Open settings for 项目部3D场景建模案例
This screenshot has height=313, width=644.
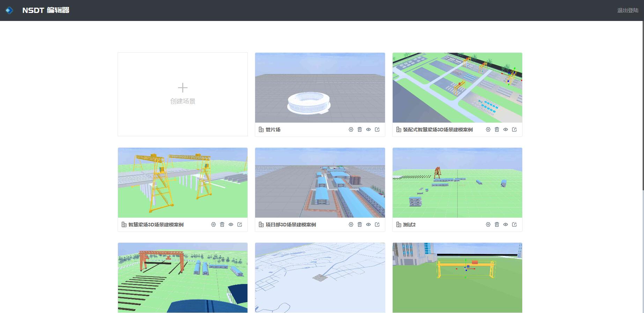[351, 225]
